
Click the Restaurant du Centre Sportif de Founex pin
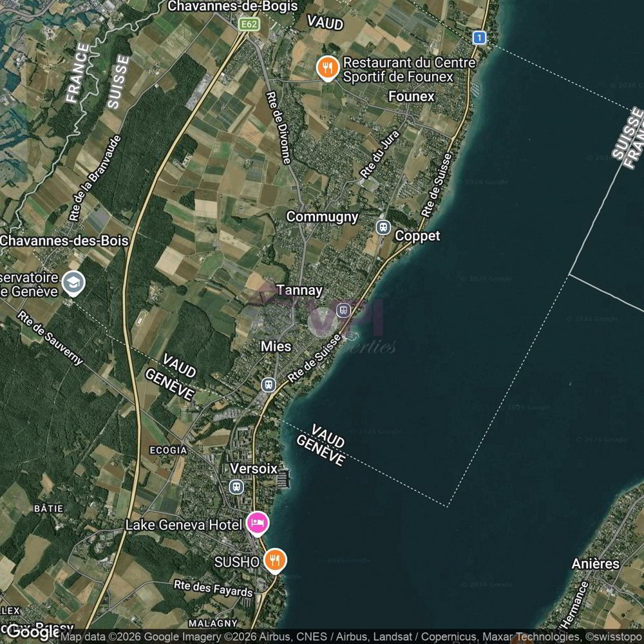[327, 68]
